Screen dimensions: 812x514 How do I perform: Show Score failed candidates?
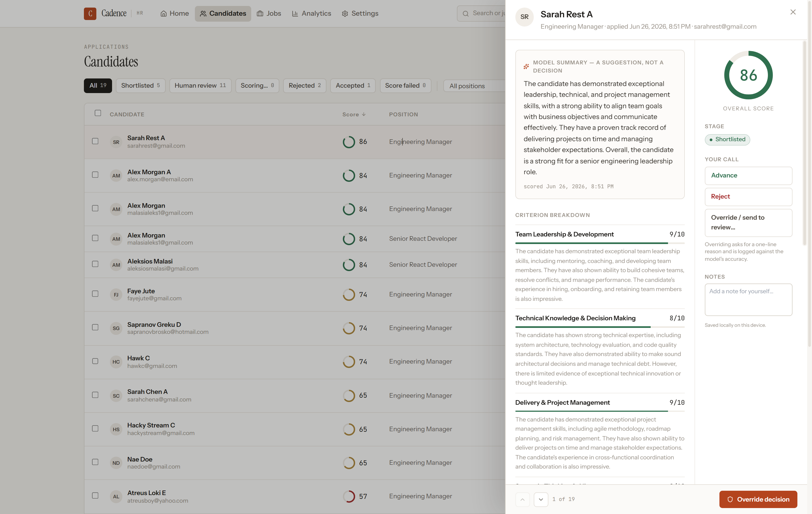[x=405, y=85]
